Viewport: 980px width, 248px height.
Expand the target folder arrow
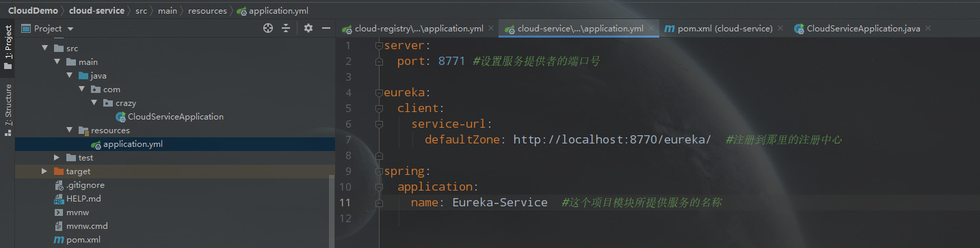(45, 171)
